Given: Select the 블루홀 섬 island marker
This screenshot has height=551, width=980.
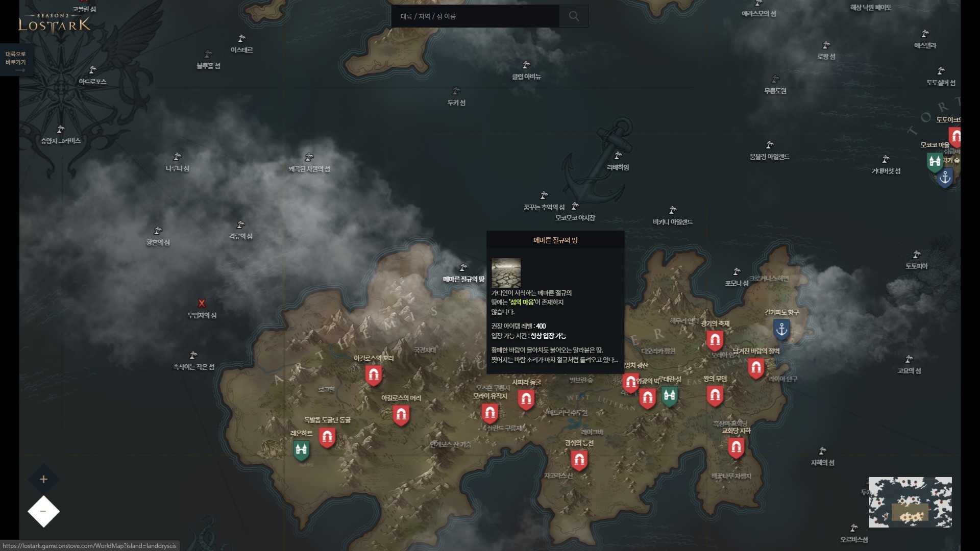Looking at the screenshot, I should point(208,55).
